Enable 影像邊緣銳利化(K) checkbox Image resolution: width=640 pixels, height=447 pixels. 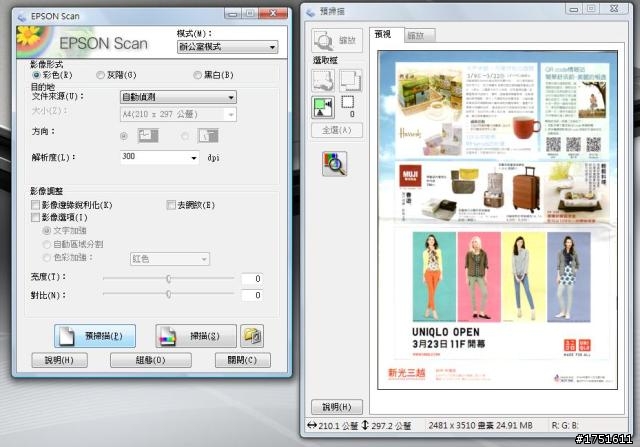coord(36,205)
